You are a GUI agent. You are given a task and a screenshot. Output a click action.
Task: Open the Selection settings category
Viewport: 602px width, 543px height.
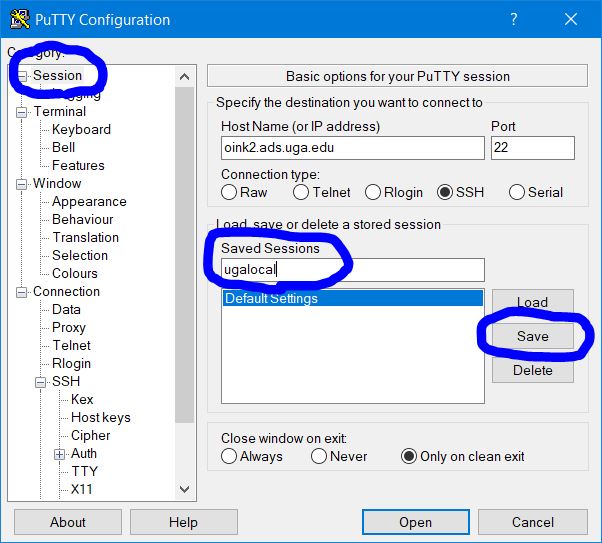click(80, 255)
